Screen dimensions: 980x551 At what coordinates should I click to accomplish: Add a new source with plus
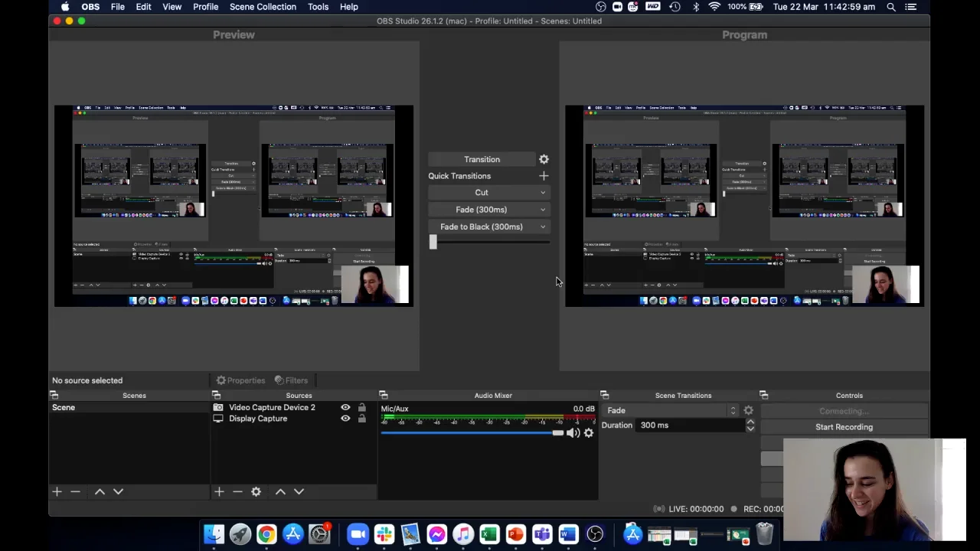pyautogui.click(x=219, y=491)
